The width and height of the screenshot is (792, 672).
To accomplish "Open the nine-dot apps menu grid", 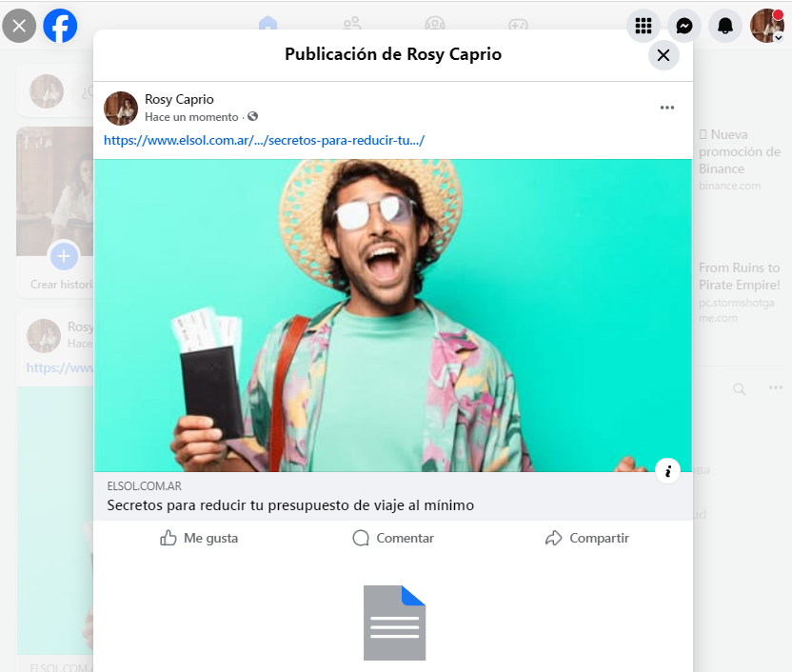I will coord(643,26).
